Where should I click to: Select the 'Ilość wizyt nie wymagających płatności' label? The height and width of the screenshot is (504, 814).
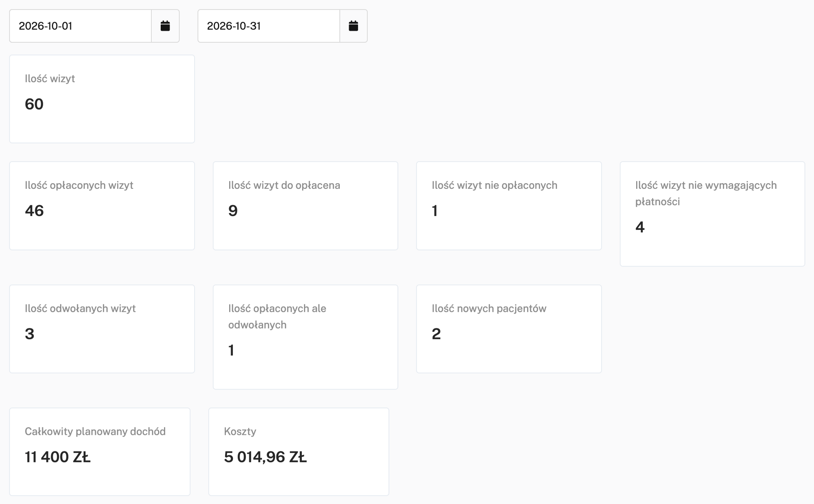(x=706, y=193)
